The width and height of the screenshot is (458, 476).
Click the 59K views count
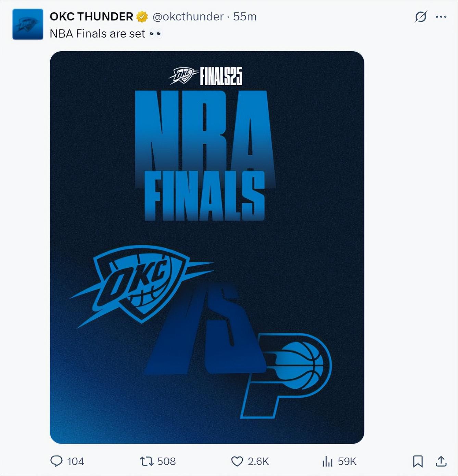coord(347,461)
